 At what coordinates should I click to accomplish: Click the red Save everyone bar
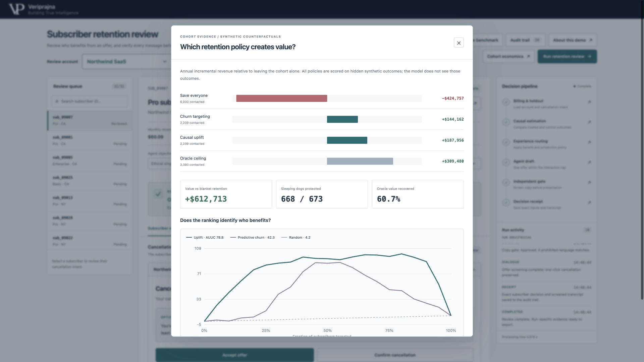coord(281,98)
